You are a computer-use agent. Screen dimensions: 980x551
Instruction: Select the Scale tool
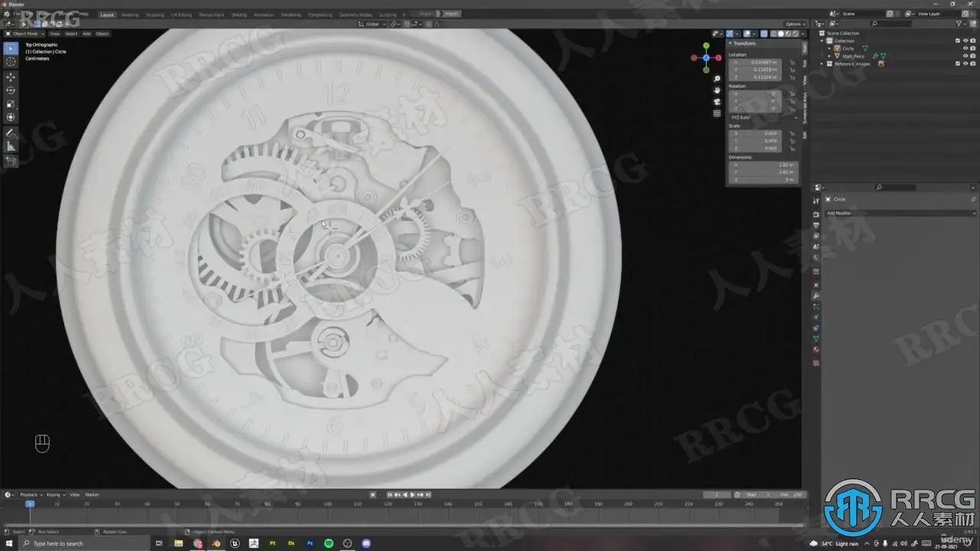tap(11, 104)
